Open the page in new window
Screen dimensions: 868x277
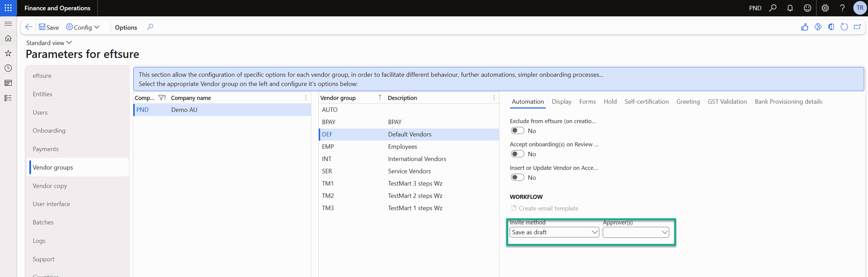click(x=857, y=27)
